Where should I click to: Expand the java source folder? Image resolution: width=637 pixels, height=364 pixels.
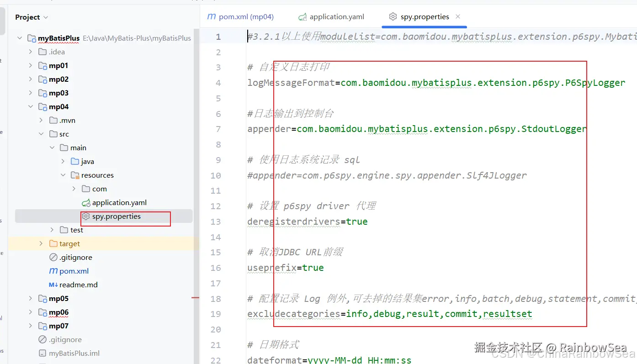(x=63, y=161)
